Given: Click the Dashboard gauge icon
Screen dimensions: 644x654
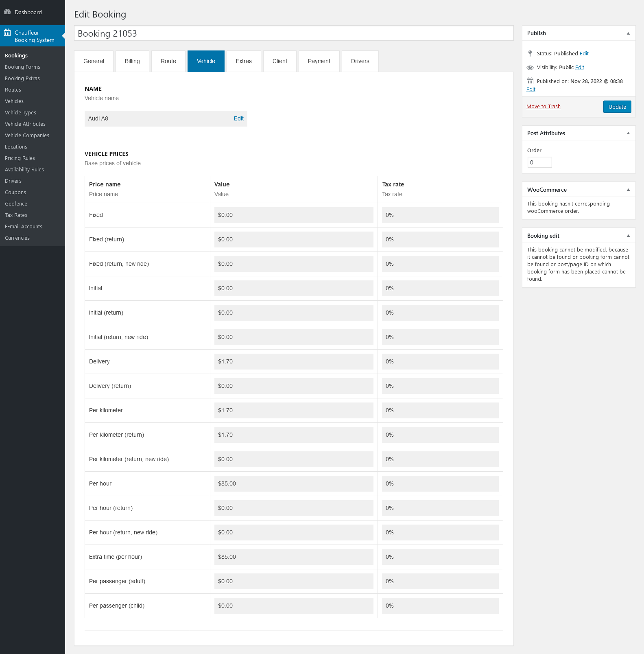Looking at the screenshot, I should (7, 12).
